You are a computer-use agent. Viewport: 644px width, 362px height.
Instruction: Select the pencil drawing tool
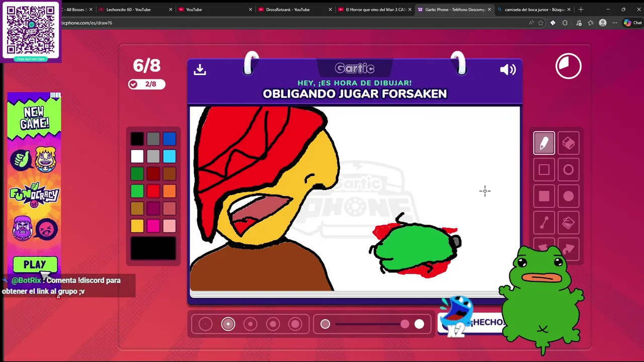544,143
